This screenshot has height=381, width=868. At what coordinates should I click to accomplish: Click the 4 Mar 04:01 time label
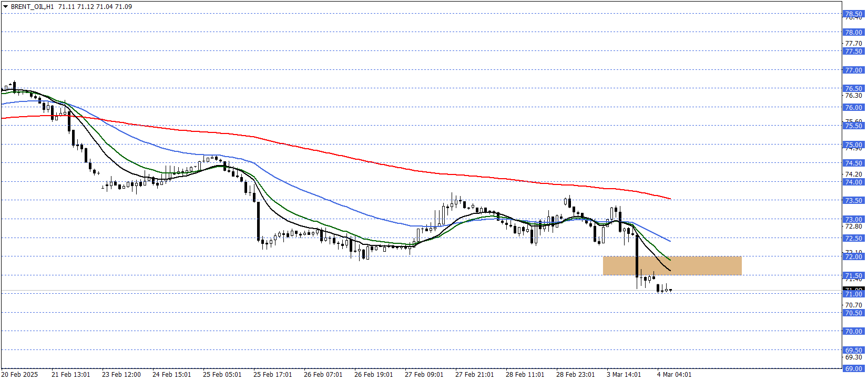click(x=675, y=375)
